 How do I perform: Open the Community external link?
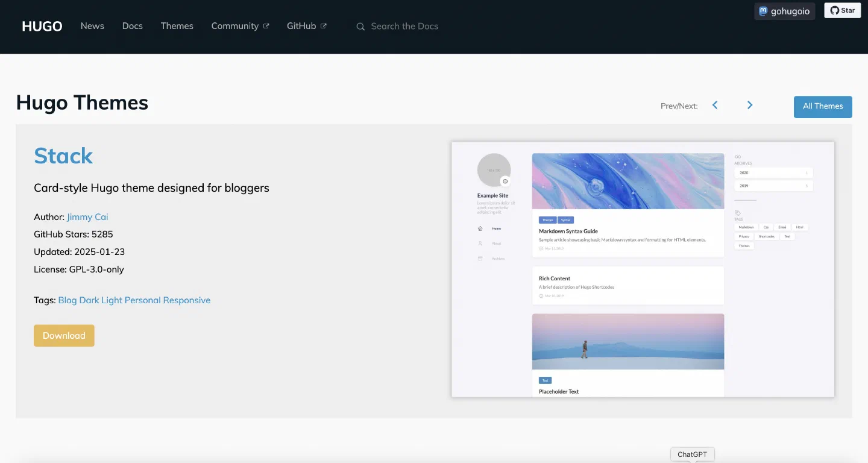click(x=240, y=26)
